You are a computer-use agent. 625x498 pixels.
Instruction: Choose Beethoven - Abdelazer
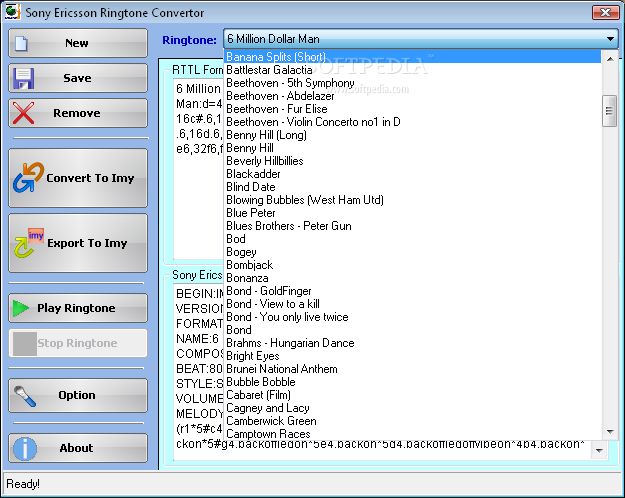tap(412, 96)
